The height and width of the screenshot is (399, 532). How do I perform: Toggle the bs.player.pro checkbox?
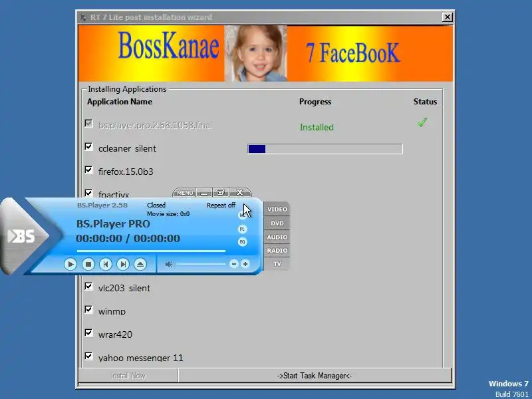[x=88, y=123]
